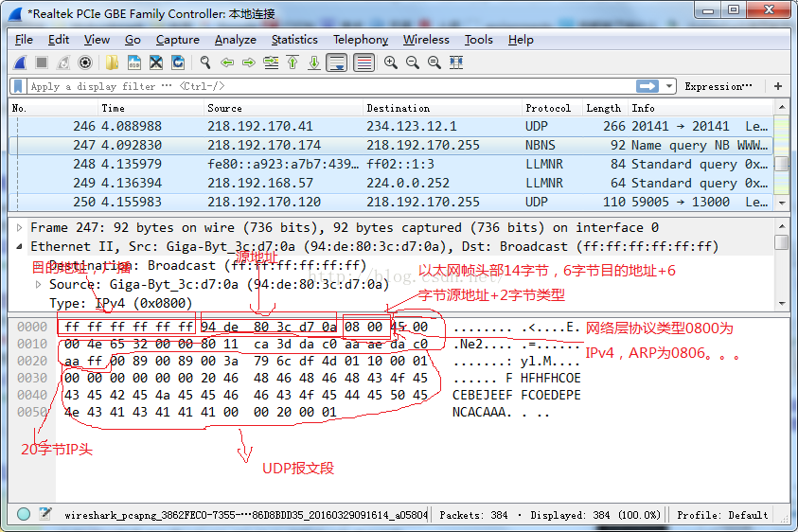Start capturing packets with shark fin icon
Image resolution: width=798 pixels, height=532 pixels.
tap(21, 62)
